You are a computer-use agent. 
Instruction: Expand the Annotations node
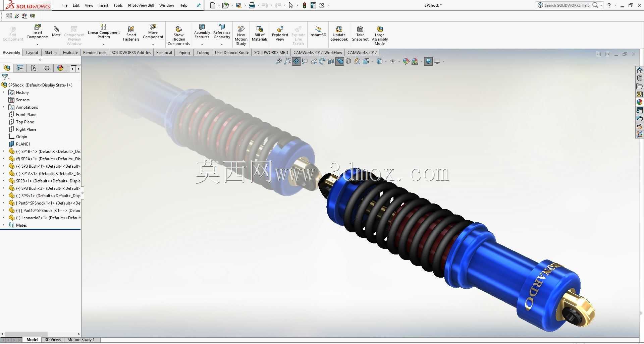3,107
